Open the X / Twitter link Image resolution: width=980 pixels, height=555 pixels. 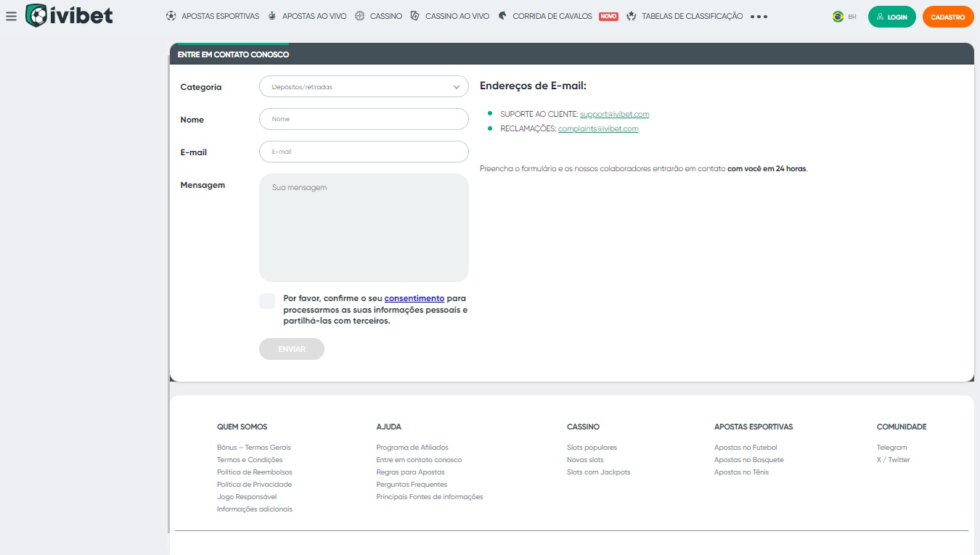click(x=894, y=460)
